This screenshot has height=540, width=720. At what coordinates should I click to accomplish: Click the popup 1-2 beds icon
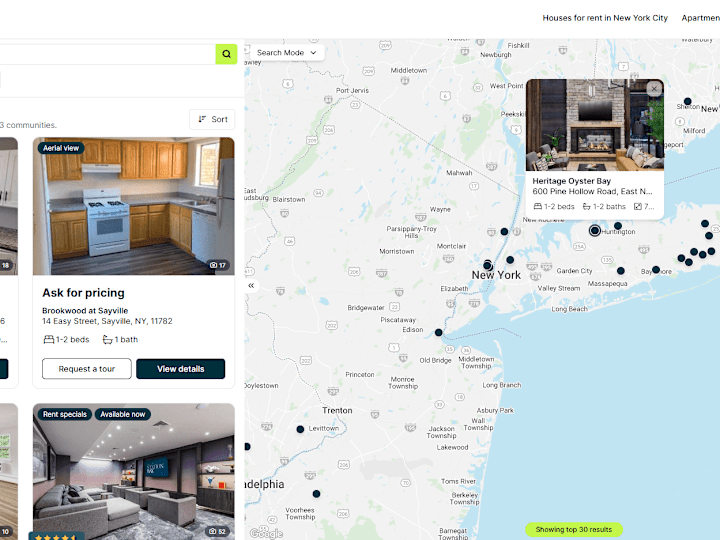(538, 207)
